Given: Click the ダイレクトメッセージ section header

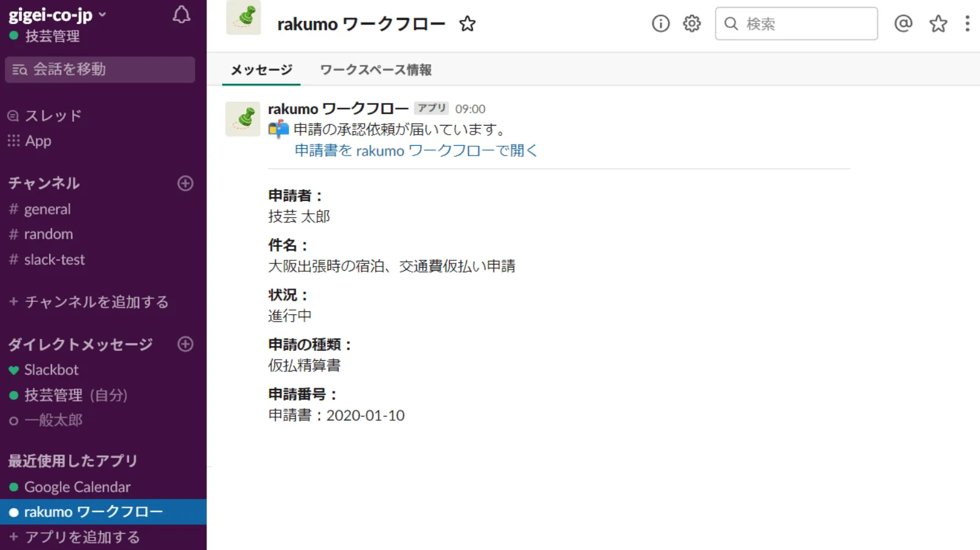Looking at the screenshot, I should (80, 344).
